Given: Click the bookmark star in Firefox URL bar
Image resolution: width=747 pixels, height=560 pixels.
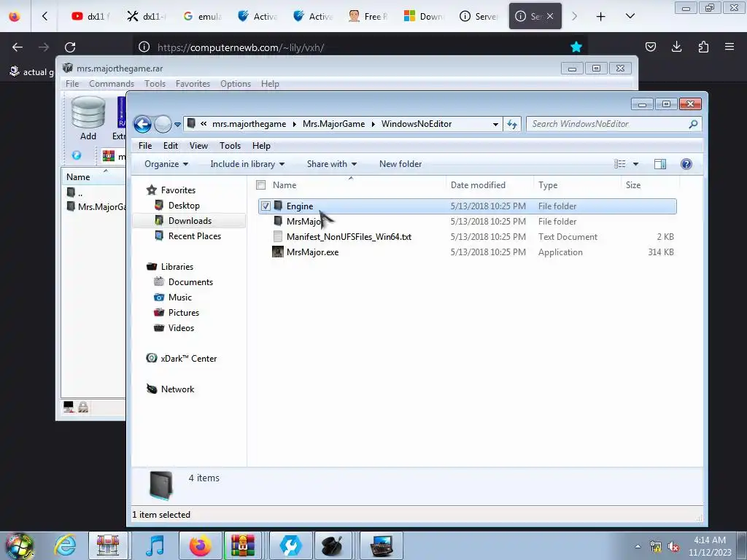Looking at the screenshot, I should point(576,47).
